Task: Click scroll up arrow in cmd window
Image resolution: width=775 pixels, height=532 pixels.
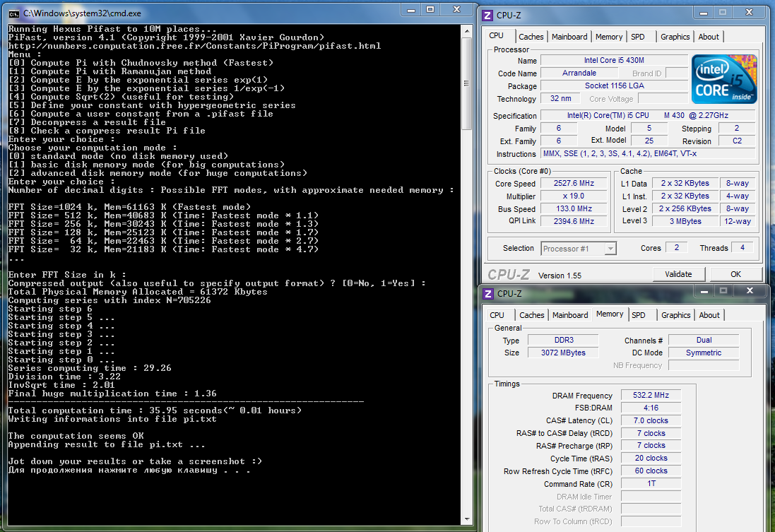Action: click(x=466, y=30)
